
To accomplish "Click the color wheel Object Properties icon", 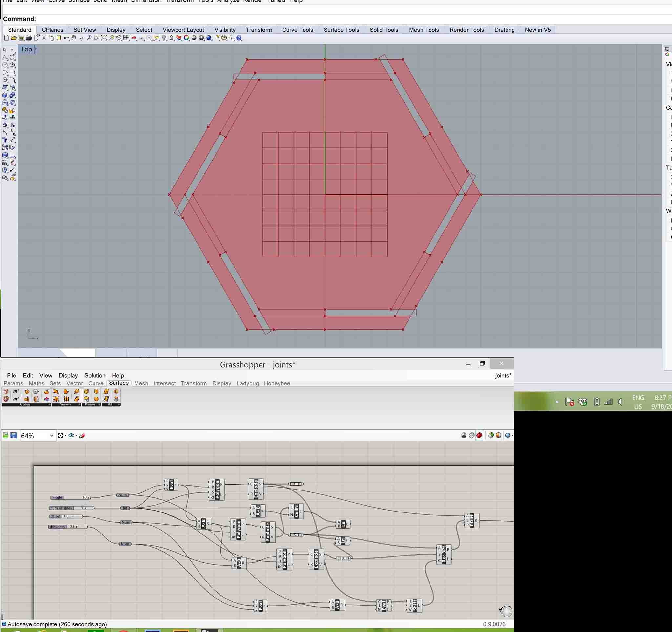I will pos(186,38).
